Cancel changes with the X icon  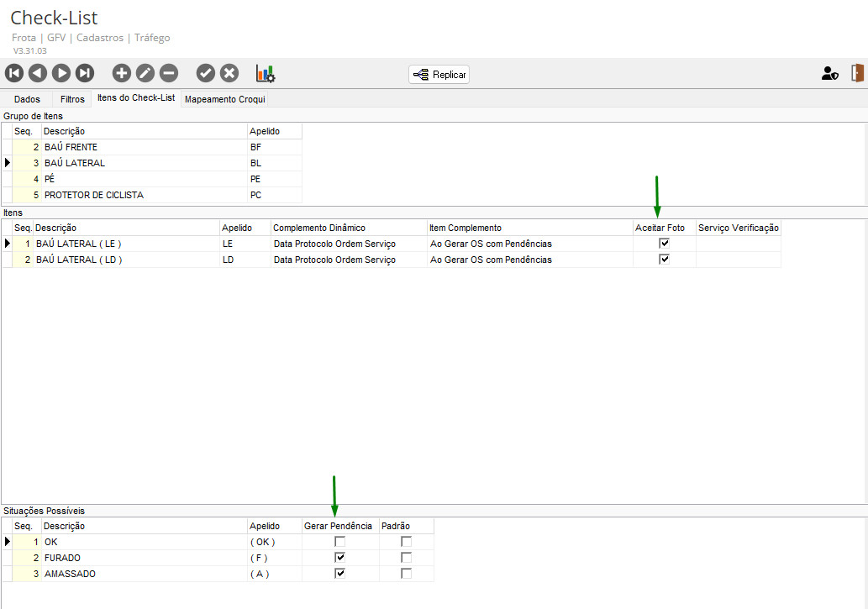coord(229,73)
